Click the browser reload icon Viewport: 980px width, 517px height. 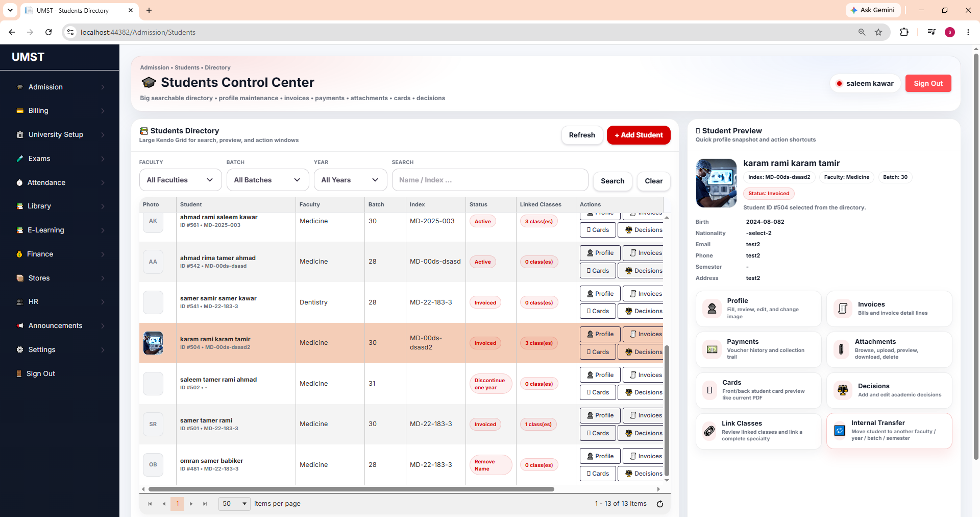point(48,32)
